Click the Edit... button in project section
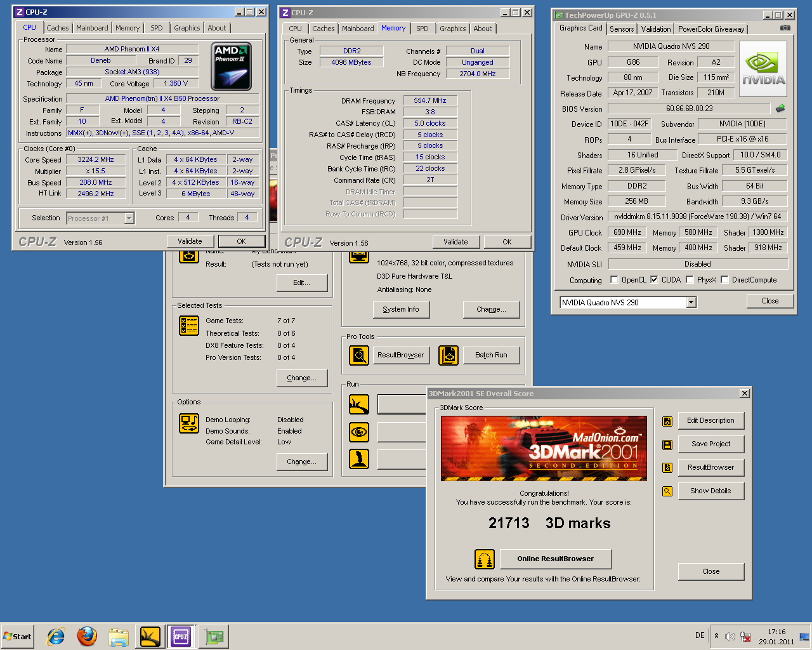The width and height of the screenshot is (812, 650). point(302,283)
